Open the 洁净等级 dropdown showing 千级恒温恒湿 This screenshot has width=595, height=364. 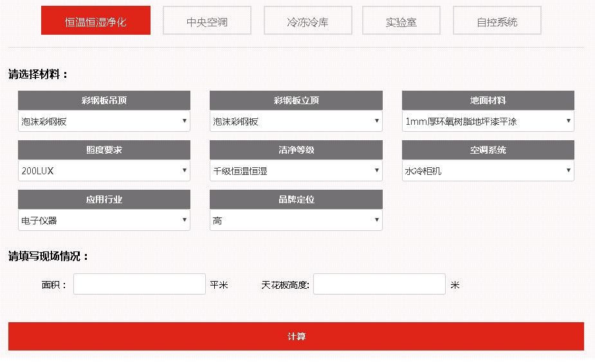[x=296, y=170]
